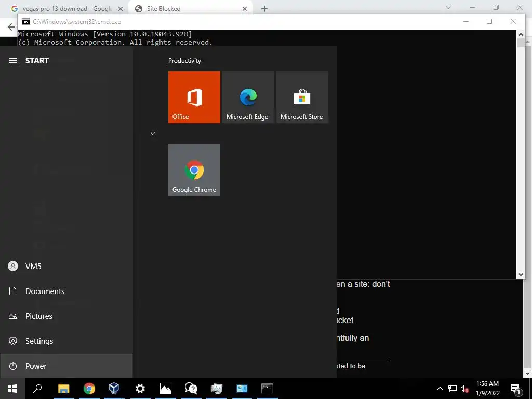Open taskbar search magnifier
The height and width of the screenshot is (399, 532).
37,389
